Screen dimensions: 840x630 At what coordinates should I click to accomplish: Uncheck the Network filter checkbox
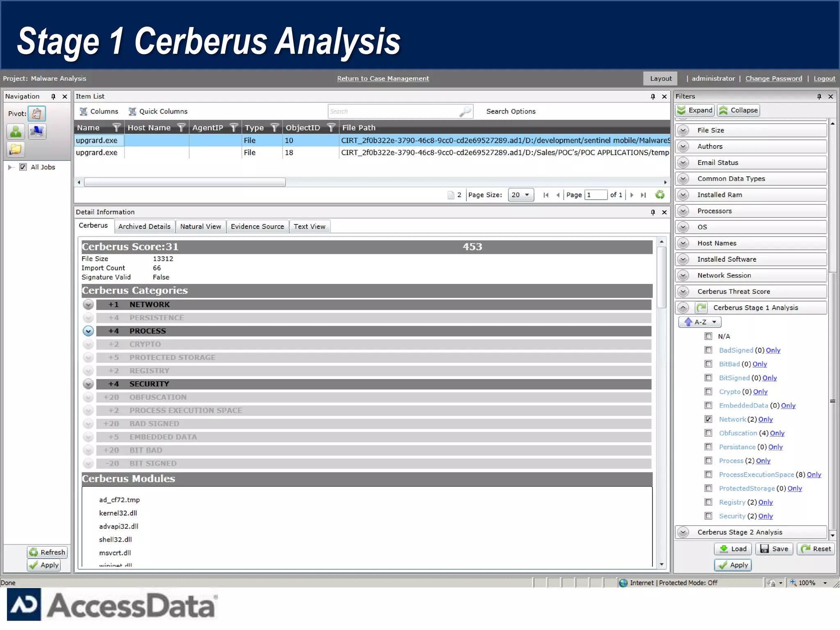coord(708,419)
